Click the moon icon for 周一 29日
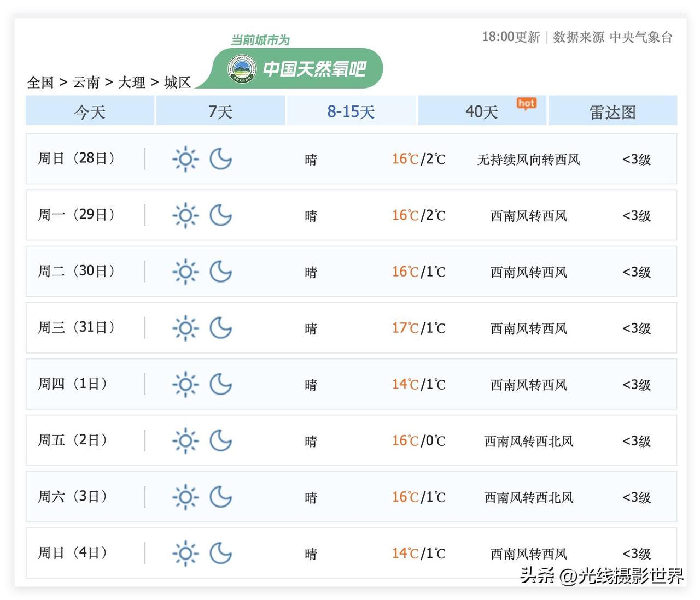Viewport: 700px width, 600px height. (x=221, y=215)
